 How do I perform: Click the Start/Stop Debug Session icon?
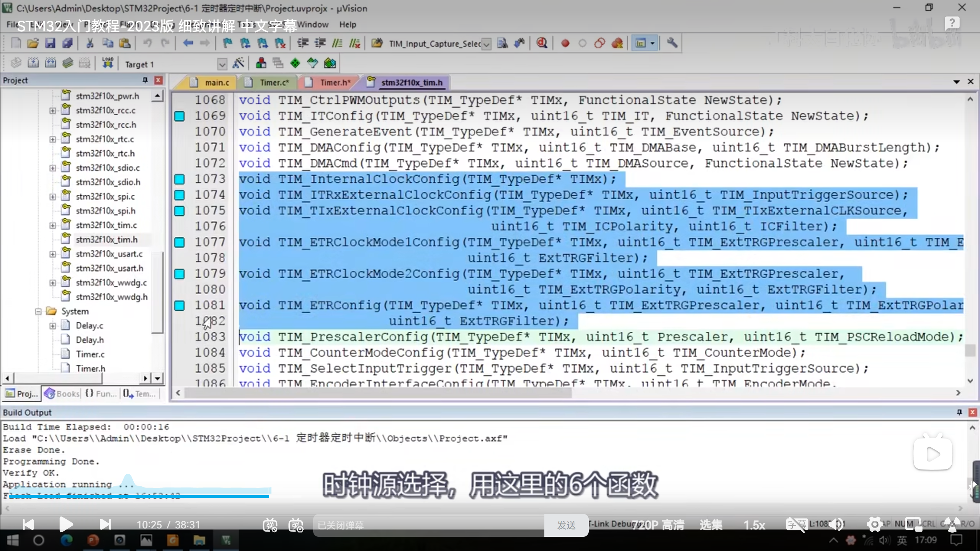(541, 43)
